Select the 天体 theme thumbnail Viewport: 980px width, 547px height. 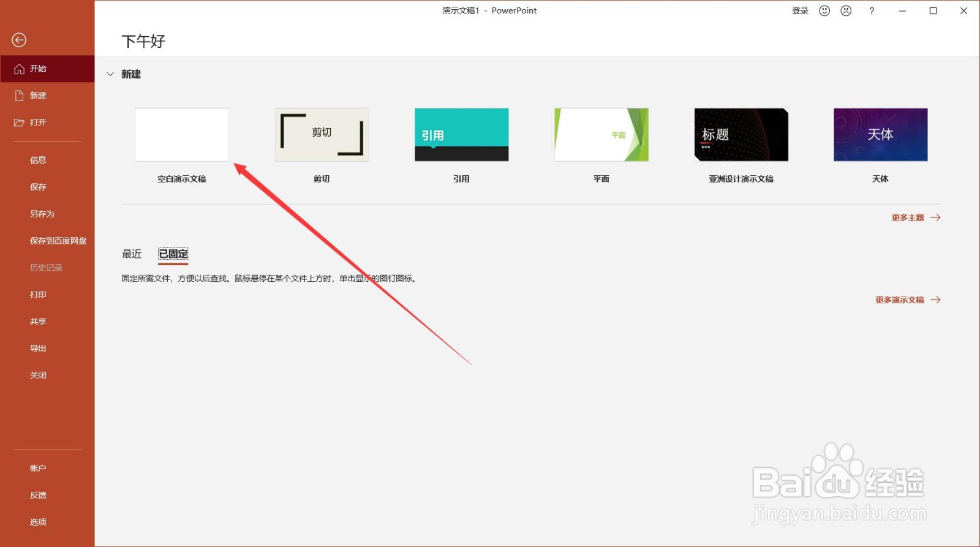tap(881, 135)
